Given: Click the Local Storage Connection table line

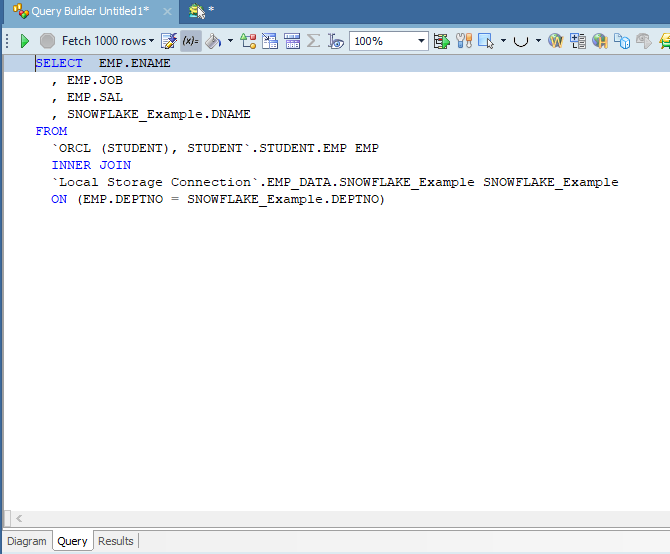Looking at the screenshot, I should [335, 182].
